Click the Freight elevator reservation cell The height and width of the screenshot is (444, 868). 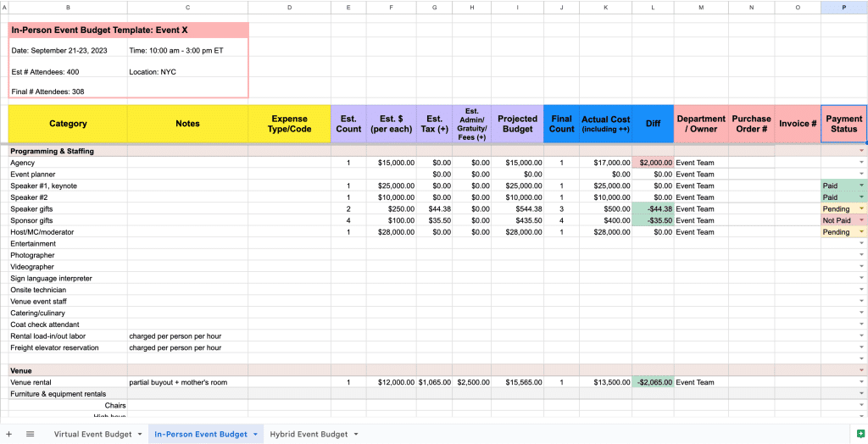pos(68,347)
